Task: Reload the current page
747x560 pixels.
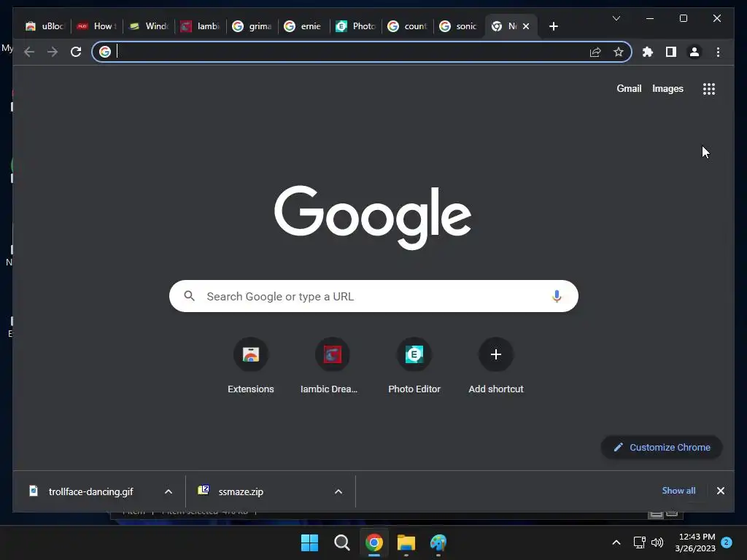Action: [x=76, y=52]
